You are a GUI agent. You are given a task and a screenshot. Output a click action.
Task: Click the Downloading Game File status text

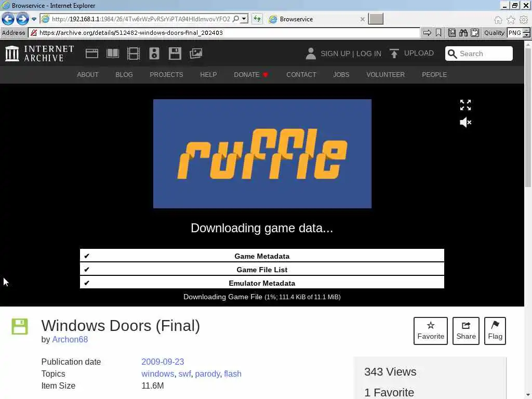(x=262, y=297)
